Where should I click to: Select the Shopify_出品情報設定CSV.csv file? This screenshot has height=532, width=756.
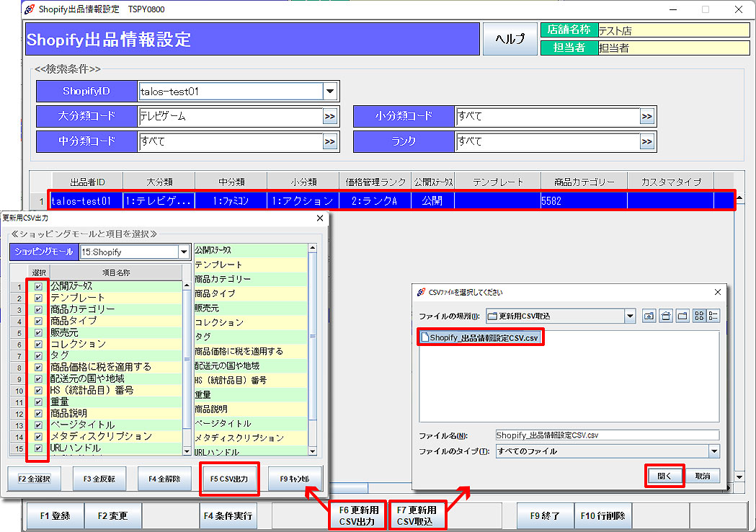pyautogui.click(x=480, y=337)
